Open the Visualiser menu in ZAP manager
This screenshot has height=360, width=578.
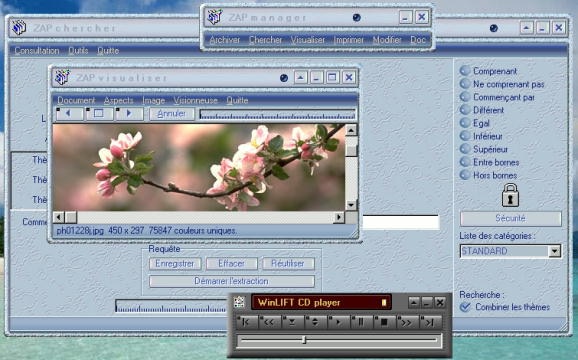tap(308, 40)
